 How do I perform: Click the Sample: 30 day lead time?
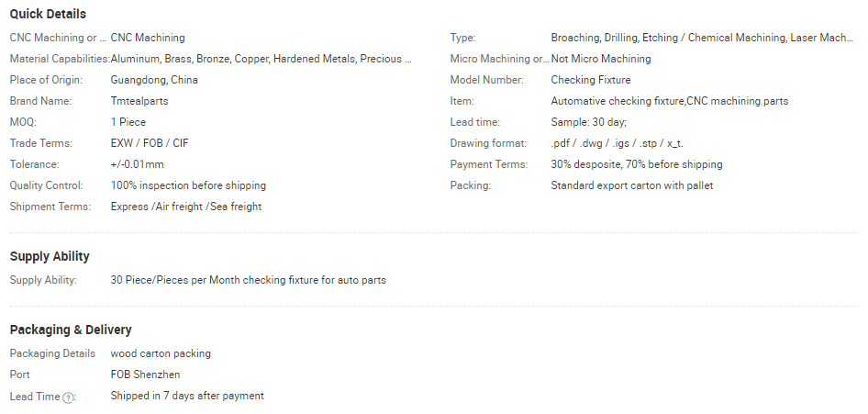pyautogui.click(x=588, y=122)
